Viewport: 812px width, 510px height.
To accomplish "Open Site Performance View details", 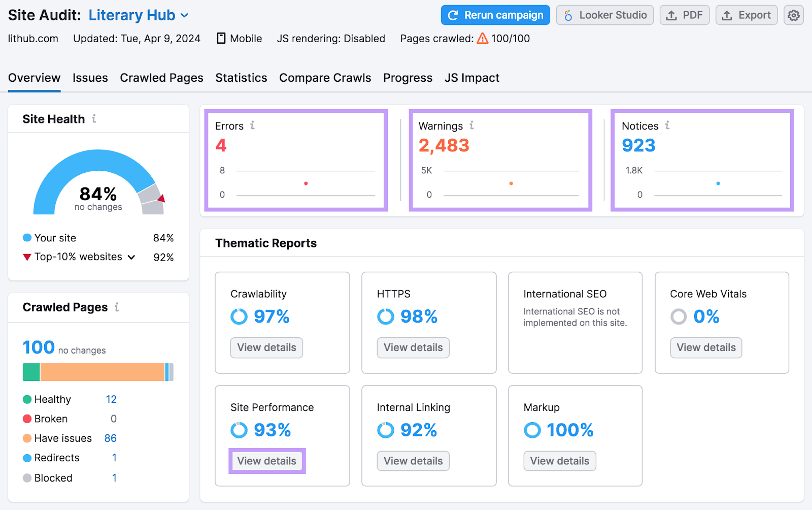I will point(266,461).
